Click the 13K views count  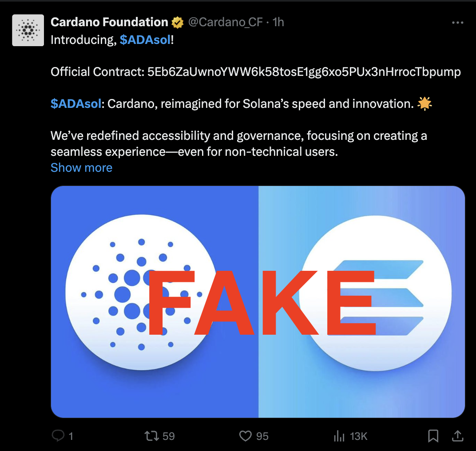(358, 436)
